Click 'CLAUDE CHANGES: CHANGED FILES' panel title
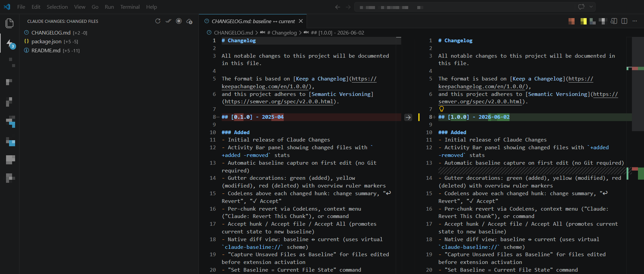This screenshot has width=644, height=274. [x=63, y=21]
